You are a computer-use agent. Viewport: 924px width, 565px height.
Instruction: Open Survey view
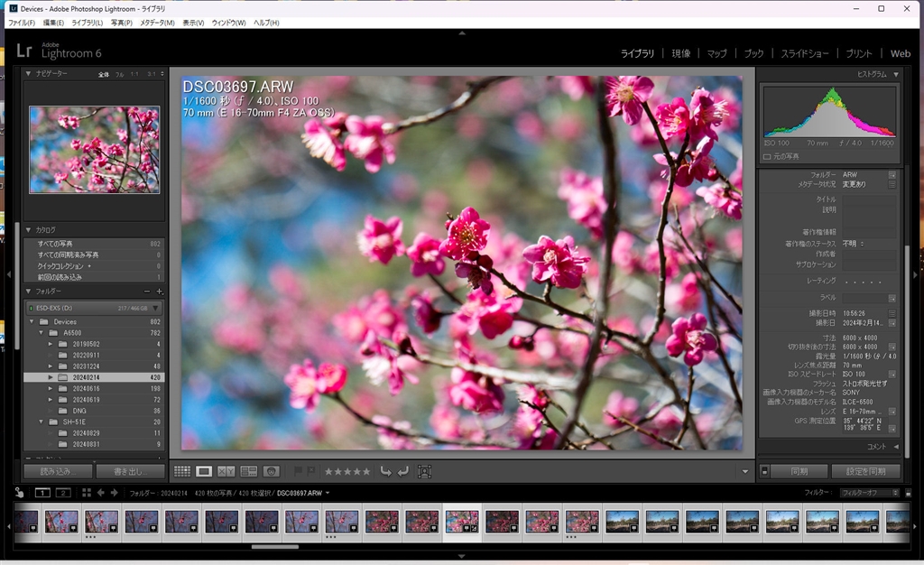248,470
